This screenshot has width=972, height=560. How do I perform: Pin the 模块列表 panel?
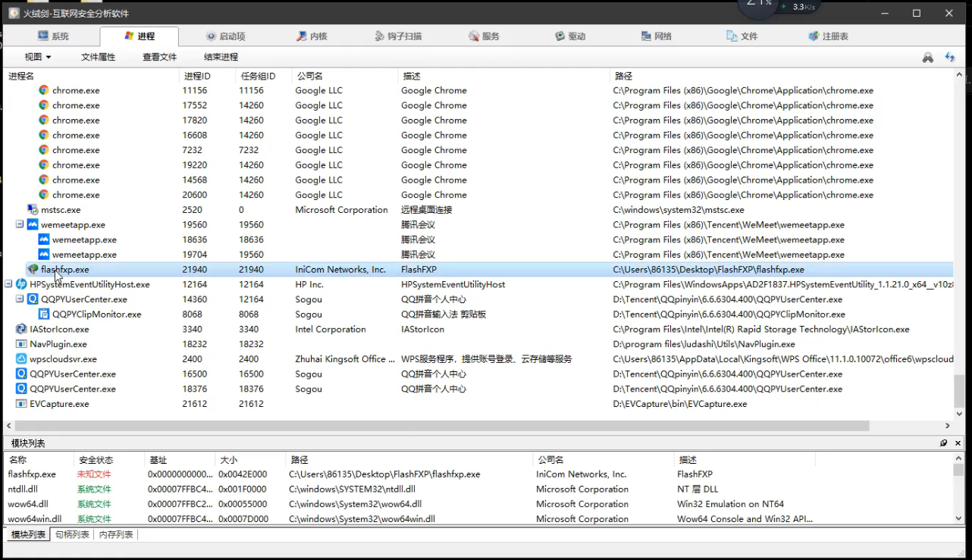click(944, 443)
